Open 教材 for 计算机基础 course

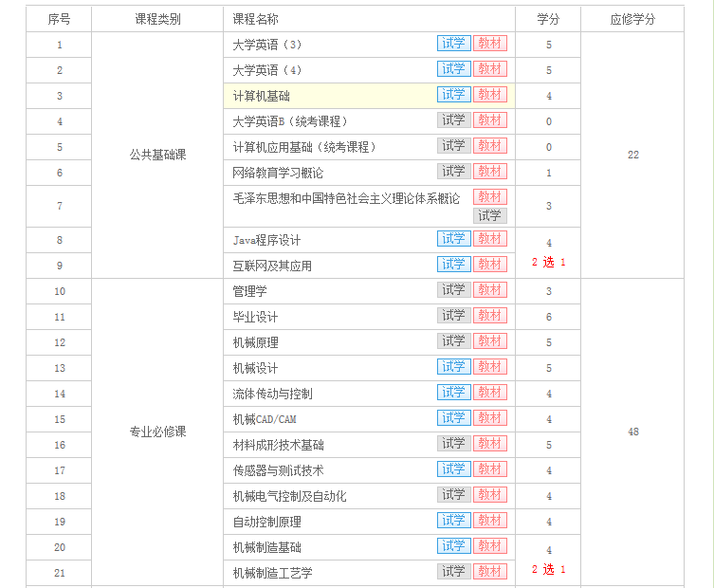(x=490, y=95)
